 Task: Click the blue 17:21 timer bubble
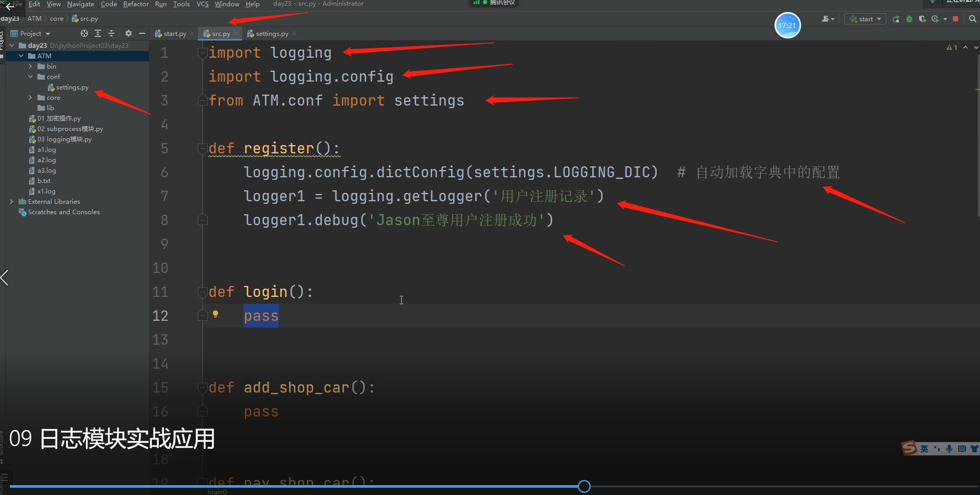[787, 25]
